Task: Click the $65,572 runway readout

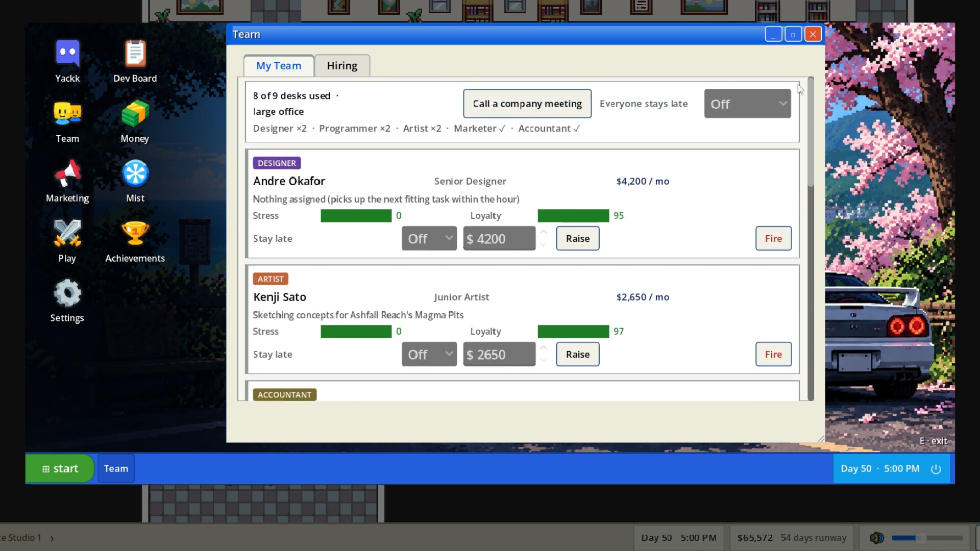Action: coord(792,538)
